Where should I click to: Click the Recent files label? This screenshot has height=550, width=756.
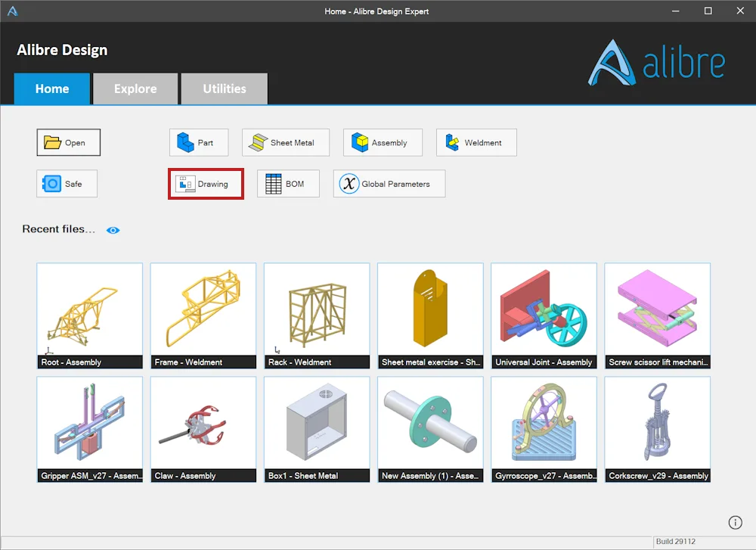click(x=58, y=229)
